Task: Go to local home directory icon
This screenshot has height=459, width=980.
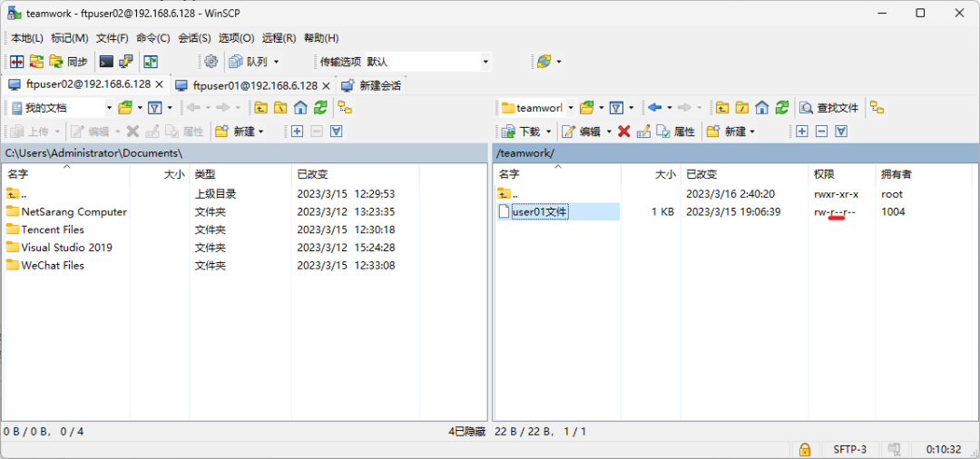Action: tap(300, 108)
